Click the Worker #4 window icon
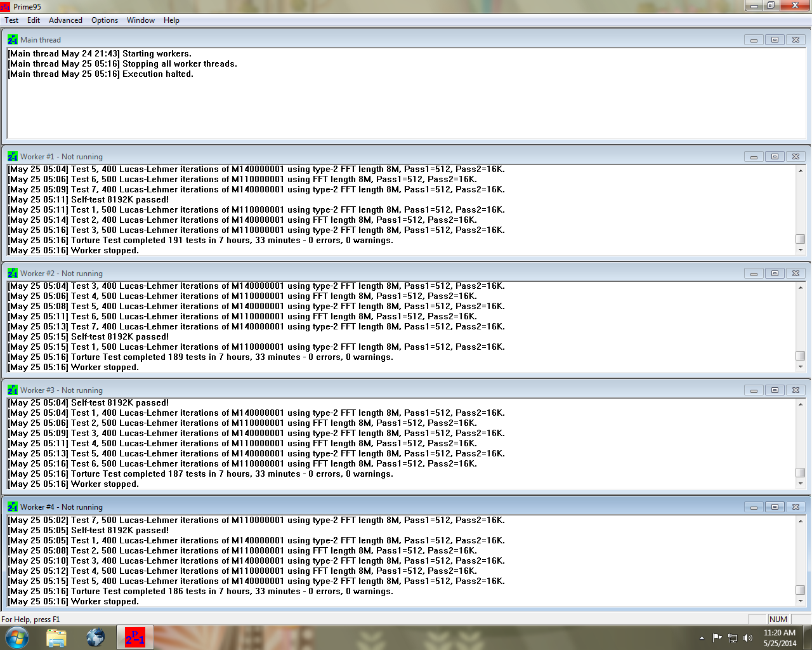This screenshot has height=650, width=812. (13, 507)
